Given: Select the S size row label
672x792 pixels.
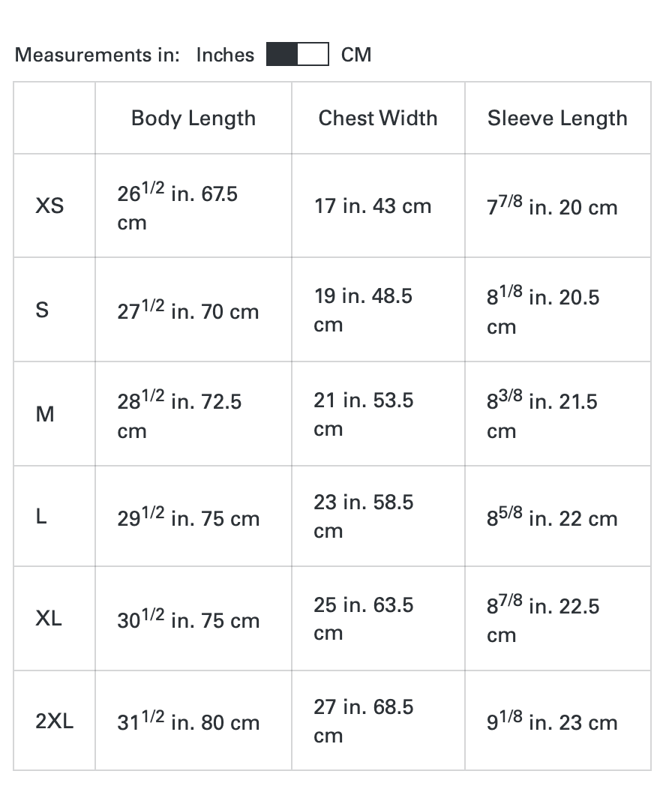Looking at the screenshot, I should 43,310.
